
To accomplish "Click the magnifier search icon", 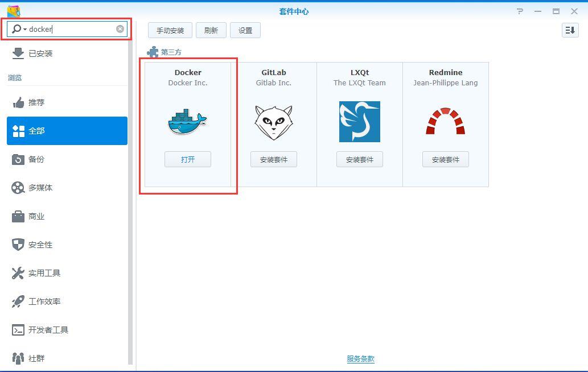I will click(17, 29).
